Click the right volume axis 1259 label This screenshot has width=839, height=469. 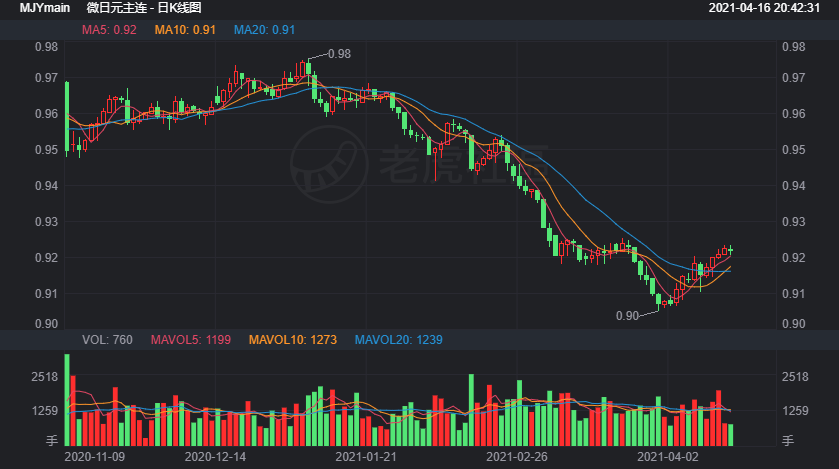point(795,411)
